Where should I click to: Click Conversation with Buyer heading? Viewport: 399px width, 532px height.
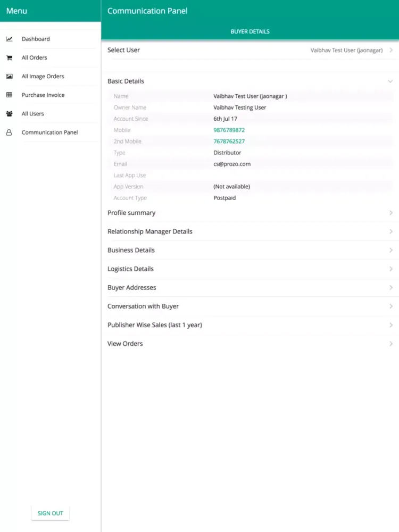[143, 306]
